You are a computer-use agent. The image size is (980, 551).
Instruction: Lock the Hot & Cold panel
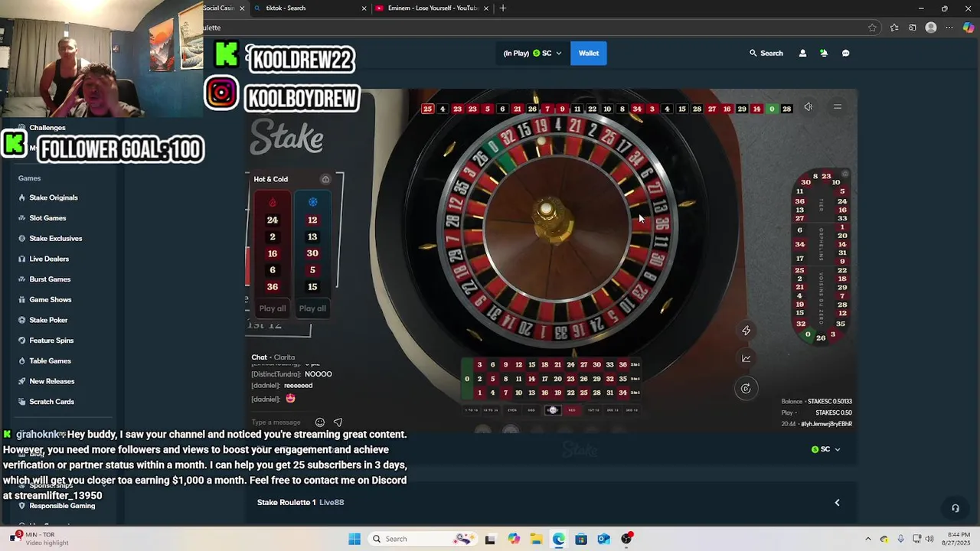tap(325, 179)
